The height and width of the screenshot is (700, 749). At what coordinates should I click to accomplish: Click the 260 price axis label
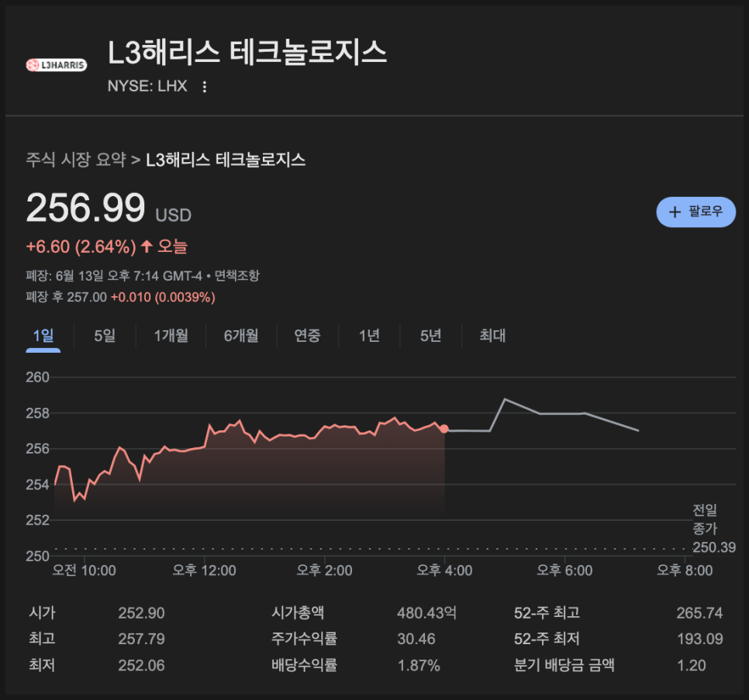[37, 378]
